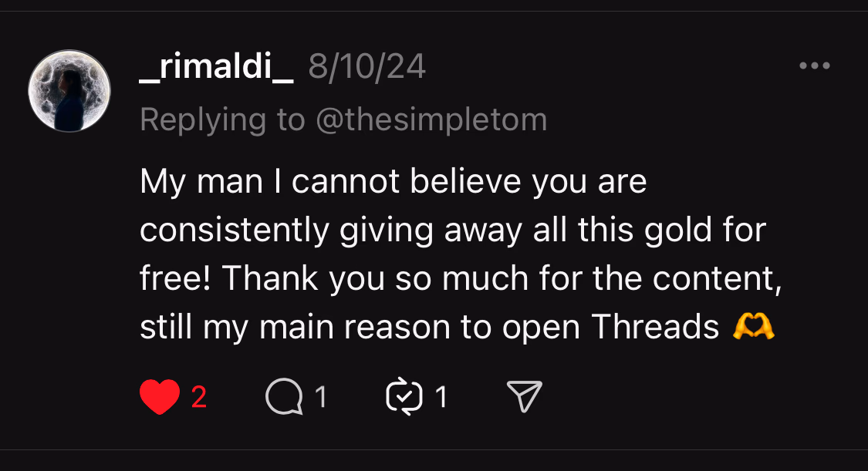The image size is (868, 471).
Task: View _rimaldi_'s profile picture
Action: (x=69, y=90)
